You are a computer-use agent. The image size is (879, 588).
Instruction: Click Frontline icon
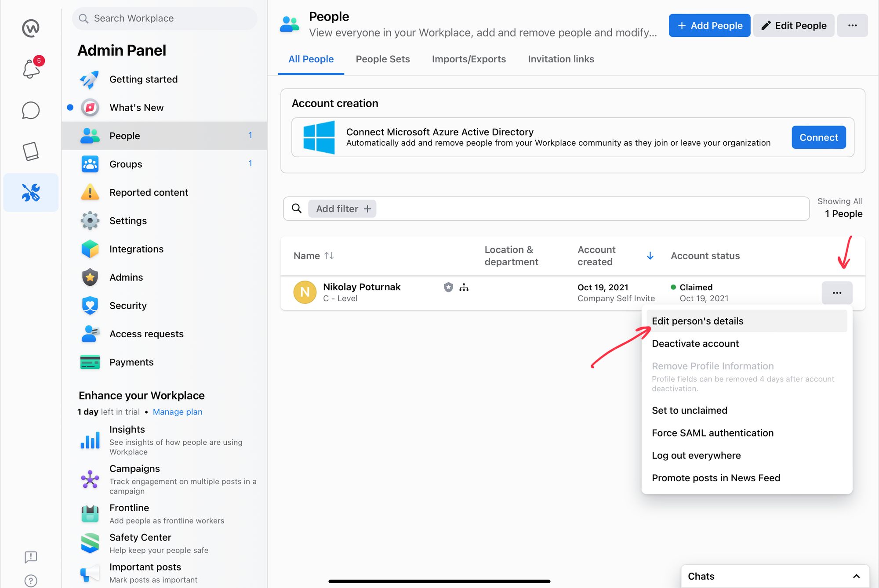click(x=90, y=513)
